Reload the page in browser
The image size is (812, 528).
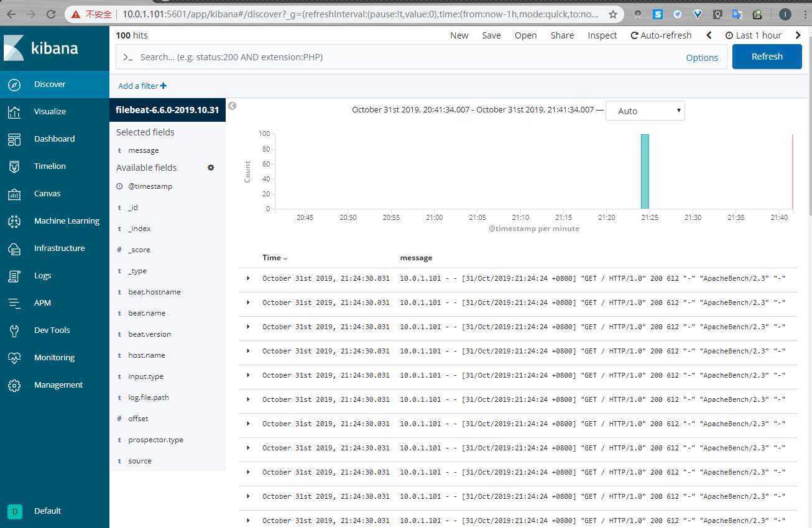51,14
